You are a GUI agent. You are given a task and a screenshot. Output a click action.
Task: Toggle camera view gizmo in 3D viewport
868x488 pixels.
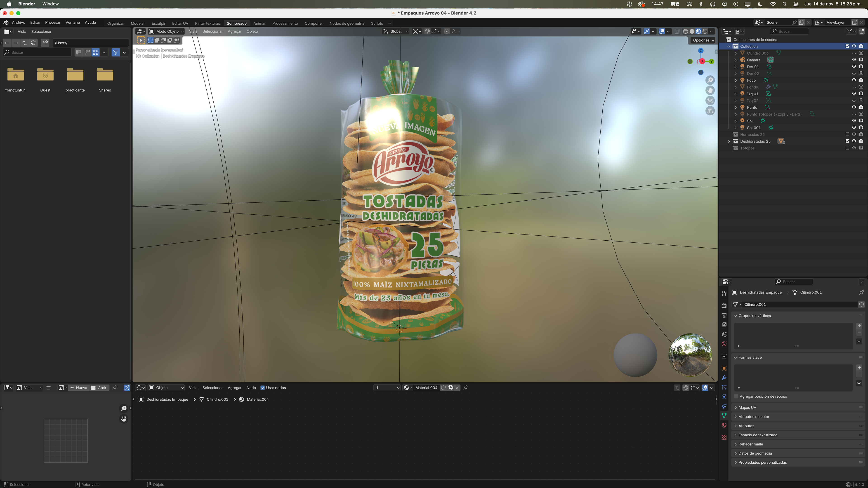click(x=710, y=100)
